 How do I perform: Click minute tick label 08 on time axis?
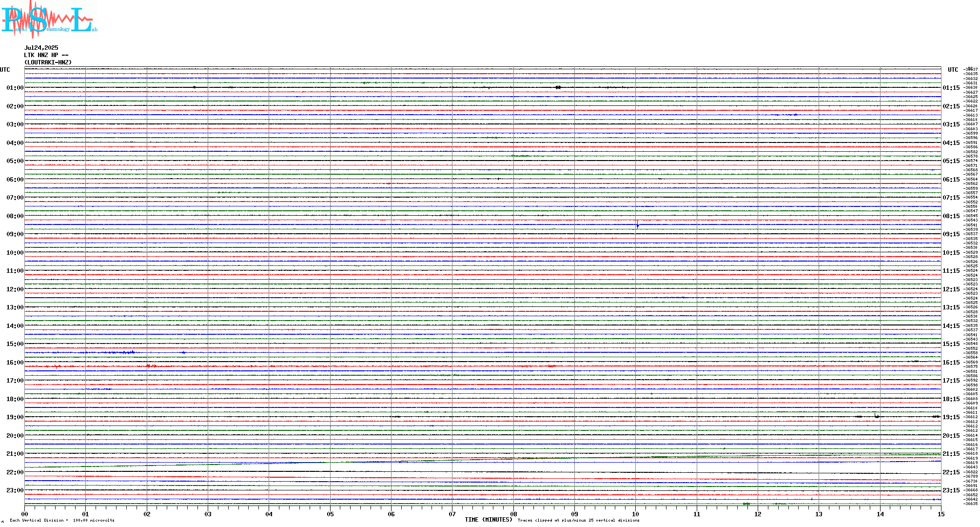[513, 514]
